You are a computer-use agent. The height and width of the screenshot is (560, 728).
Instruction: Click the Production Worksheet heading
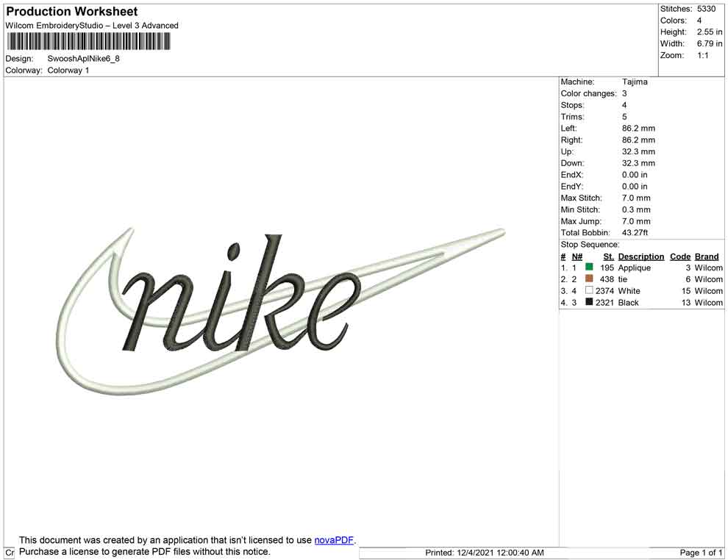coord(72,12)
